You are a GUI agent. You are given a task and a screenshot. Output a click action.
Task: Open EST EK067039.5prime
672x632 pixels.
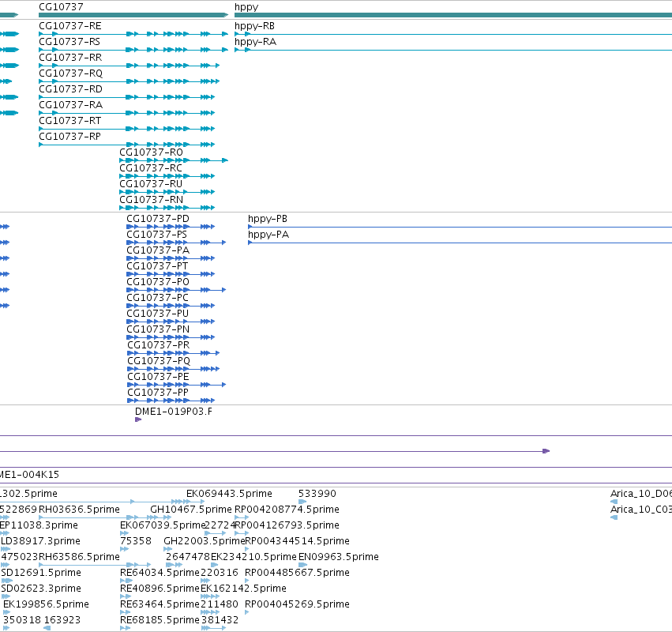coord(163,525)
